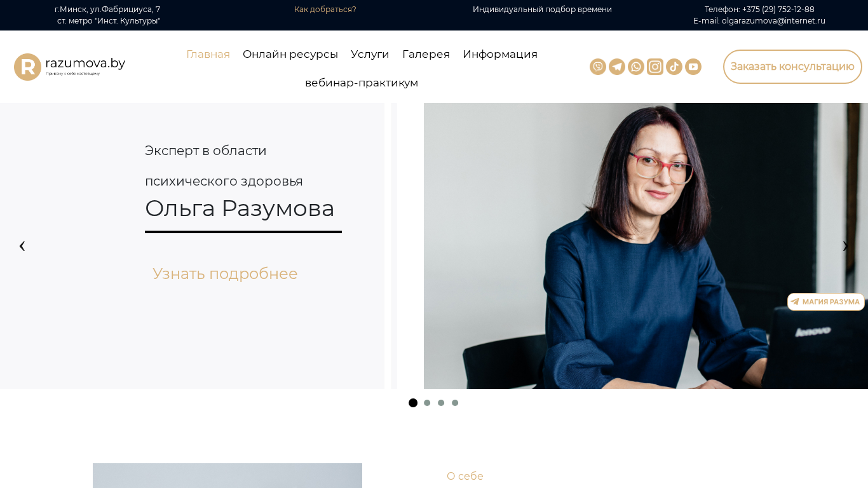This screenshot has width=868, height=488.
Task: Advance to the next slide arrow
Action: click(845, 246)
